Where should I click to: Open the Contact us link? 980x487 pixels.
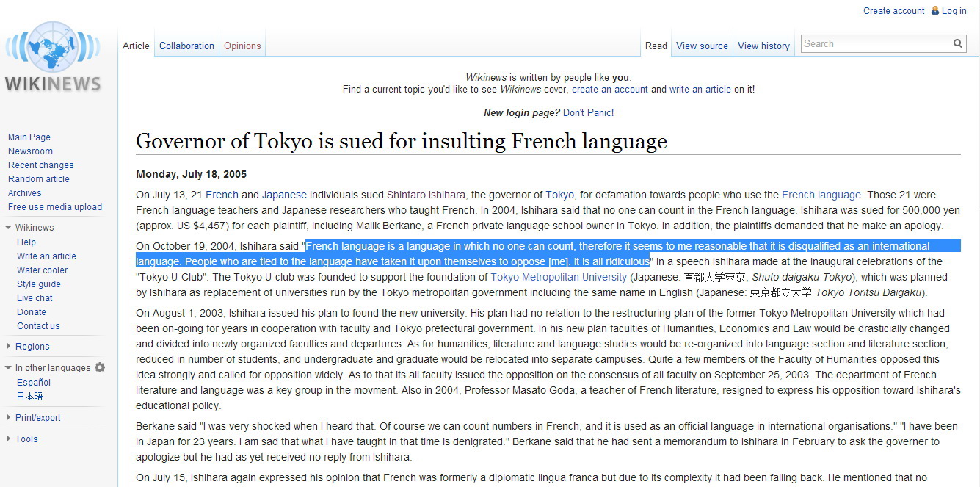pos(38,326)
